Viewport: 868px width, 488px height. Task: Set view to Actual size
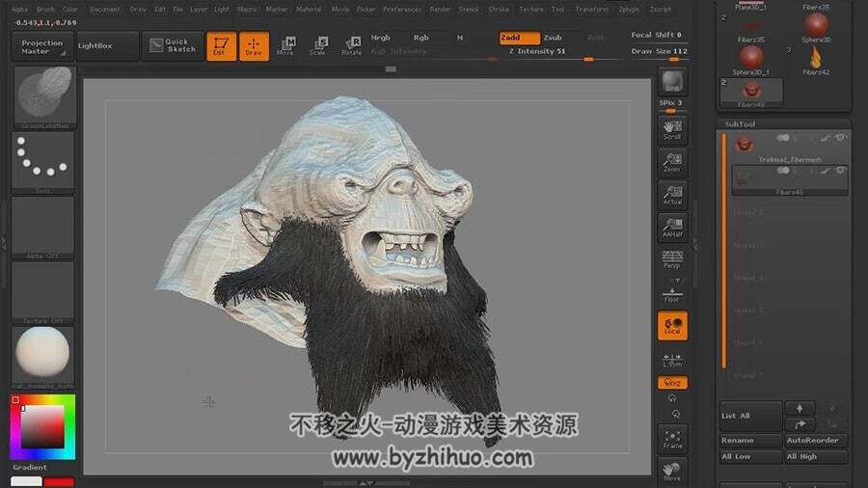point(672,195)
